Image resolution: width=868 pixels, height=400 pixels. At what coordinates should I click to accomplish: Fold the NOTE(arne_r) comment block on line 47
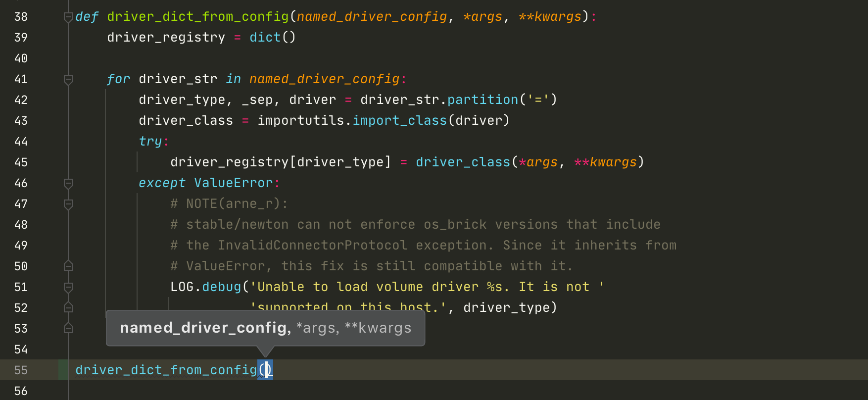(68, 204)
